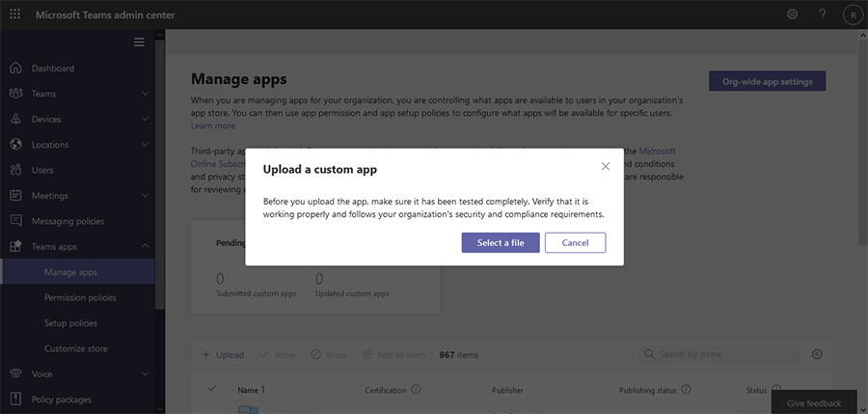868x414 pixels.
Task: Click the Devices bell icon
Action: pyautogui.click(x=16, y=119)
